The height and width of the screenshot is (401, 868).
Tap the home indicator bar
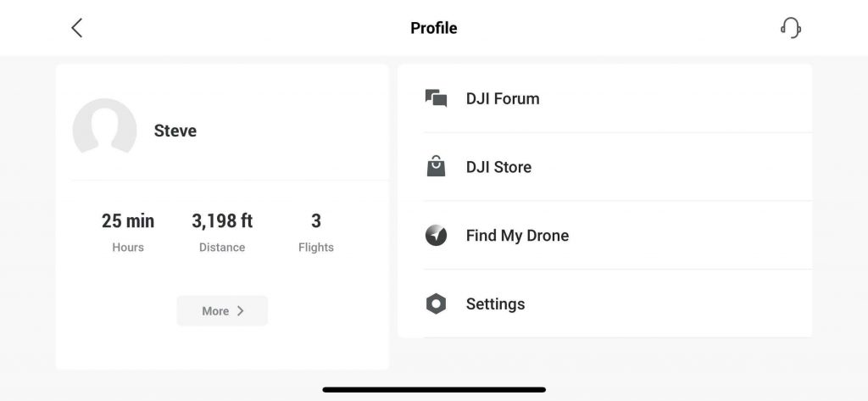pyautogui.click(x=434, y=390)
